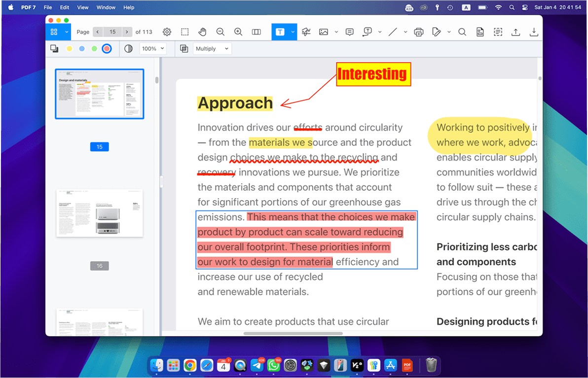Open the thumbnails sidebar view button
The height and width of the screenshot is (378, 588).
54,32
